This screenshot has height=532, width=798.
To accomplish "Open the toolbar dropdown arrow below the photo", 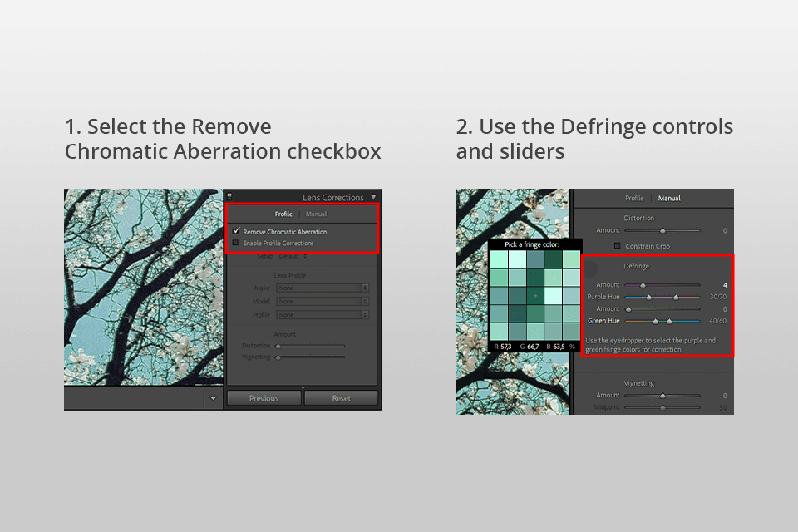I will (214, 398).
